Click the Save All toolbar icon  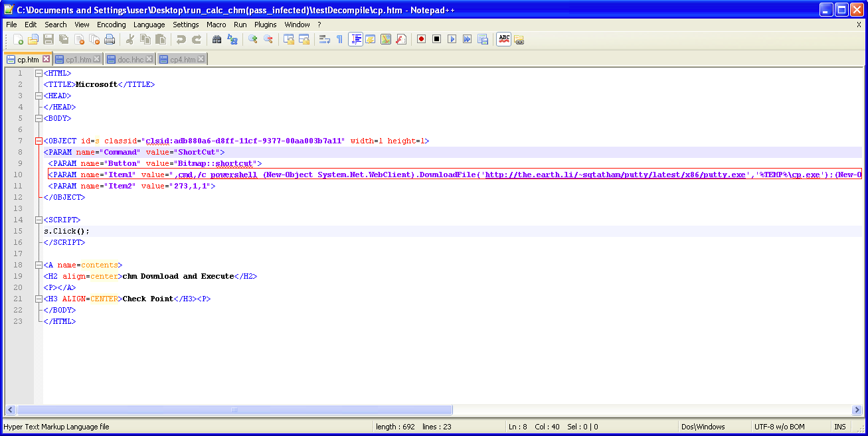pyautogui.click(x=64, y=39)
